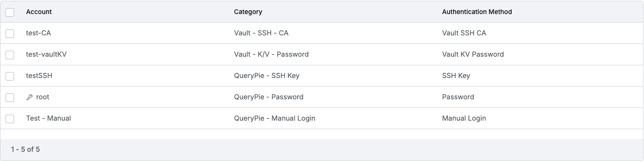Open the Test - Manual account
The height and width of the screenshot is (162, 644).
pyautogui.click(x=48, y=119)
